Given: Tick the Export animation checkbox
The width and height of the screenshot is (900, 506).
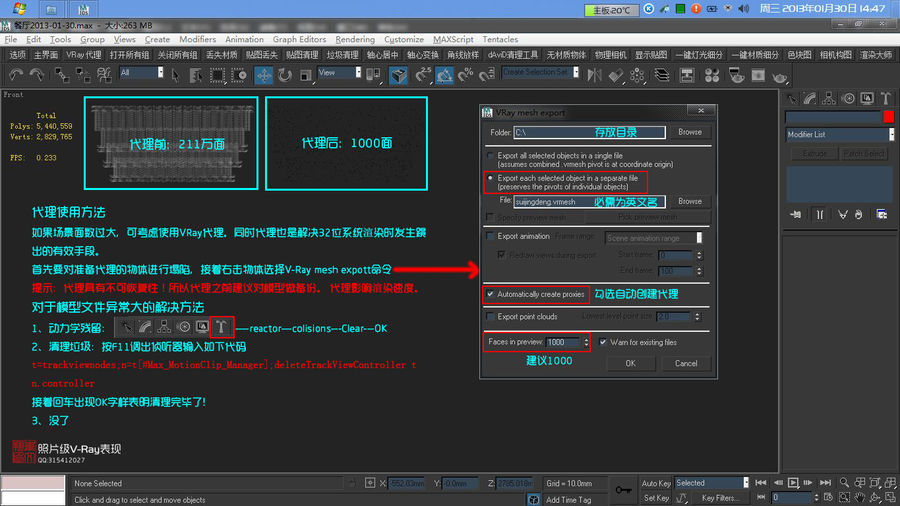Looking at the screenshot, I should click(x=490, y=236).
